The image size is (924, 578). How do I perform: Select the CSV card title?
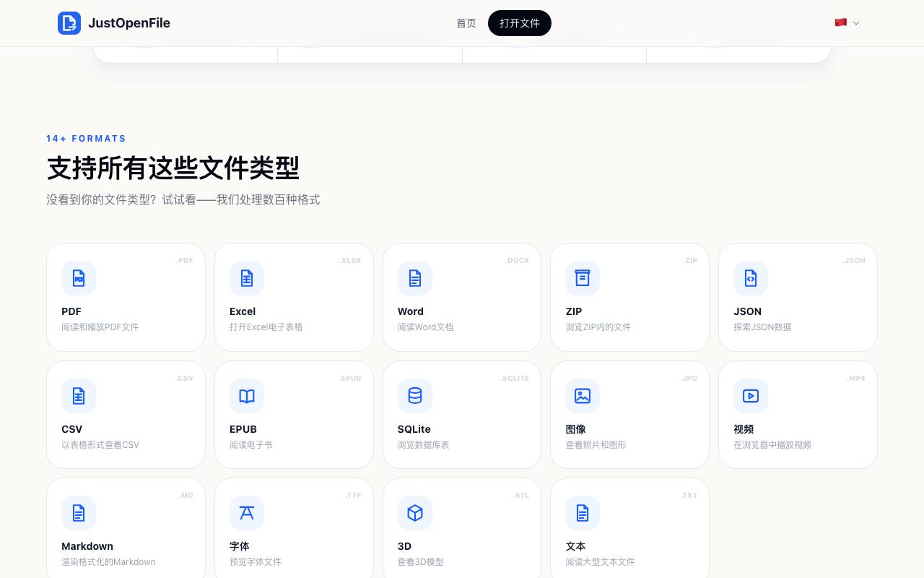click(72, 429)
